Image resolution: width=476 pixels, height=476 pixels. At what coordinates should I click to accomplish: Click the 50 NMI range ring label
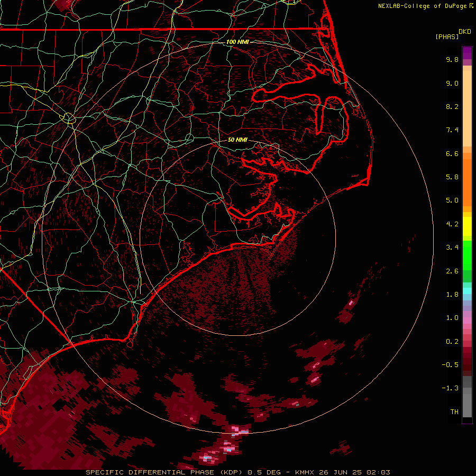click(x=237, y=140)
